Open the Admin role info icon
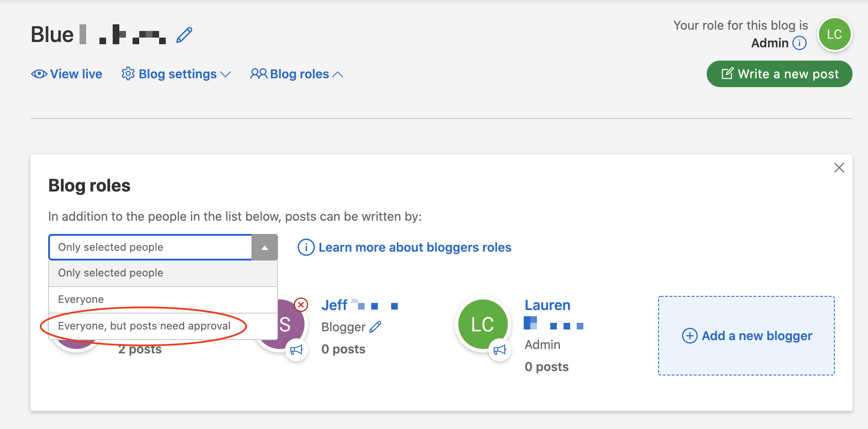 (799, 43)
